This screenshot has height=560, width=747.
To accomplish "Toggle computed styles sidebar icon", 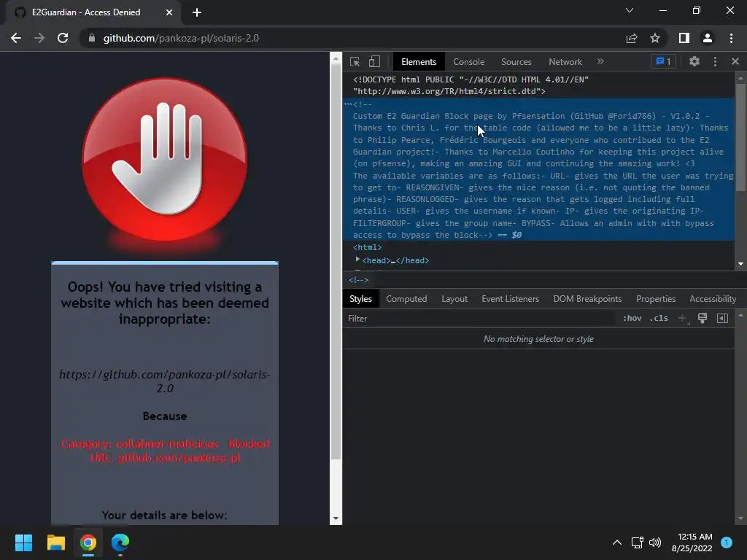I will (722, 318).
